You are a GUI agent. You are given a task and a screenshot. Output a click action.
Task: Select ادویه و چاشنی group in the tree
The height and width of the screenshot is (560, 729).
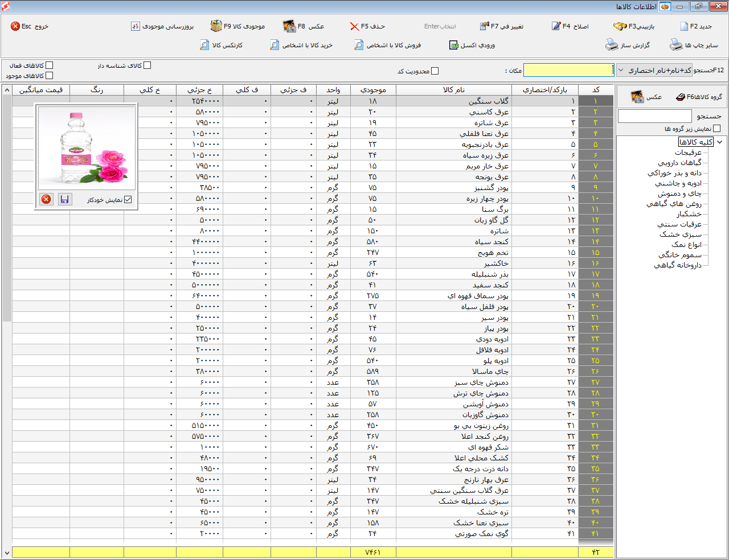click(678, 183)
